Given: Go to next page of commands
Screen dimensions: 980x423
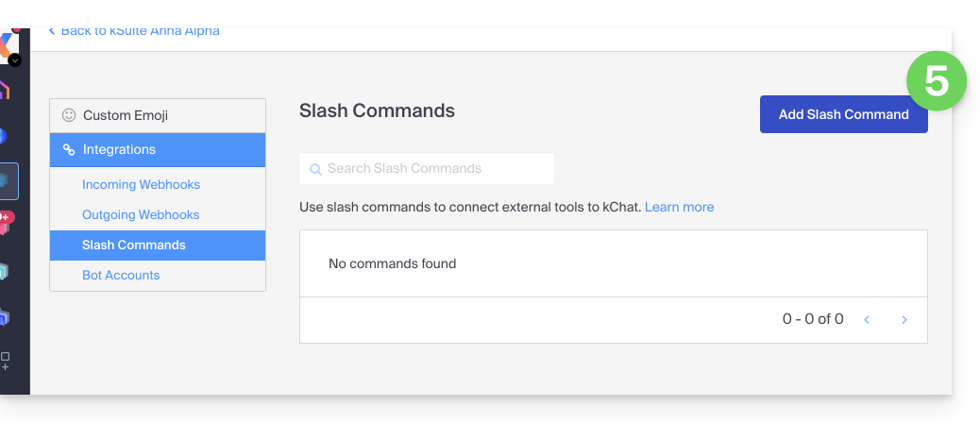Looking at the screenshot, I should point(904,320).
